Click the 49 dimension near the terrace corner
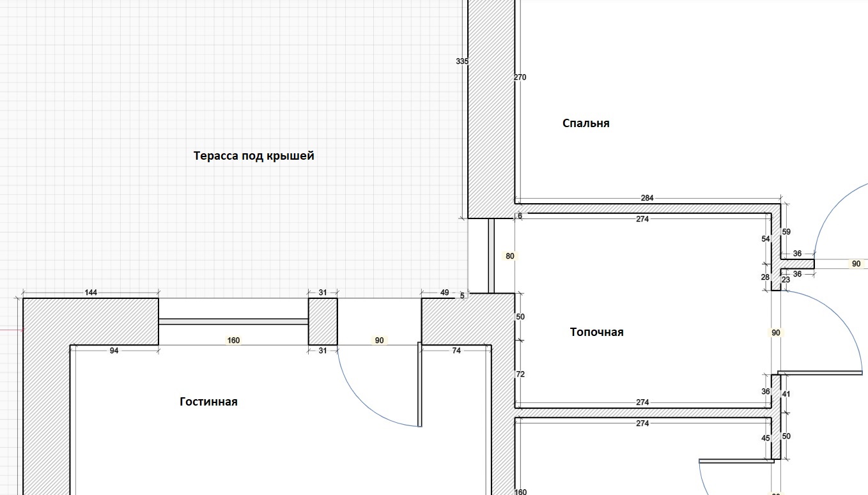Viewport: 868px width, 495px height. [444, 293]
